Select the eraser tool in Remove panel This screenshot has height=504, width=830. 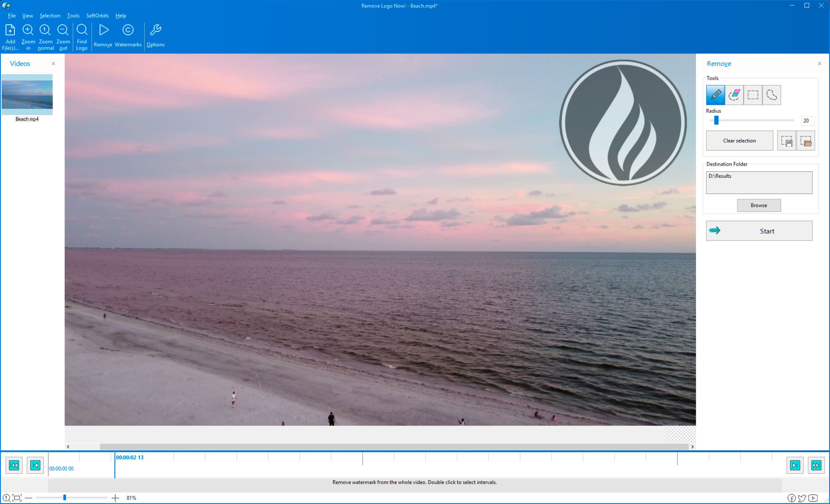[734, 95]
